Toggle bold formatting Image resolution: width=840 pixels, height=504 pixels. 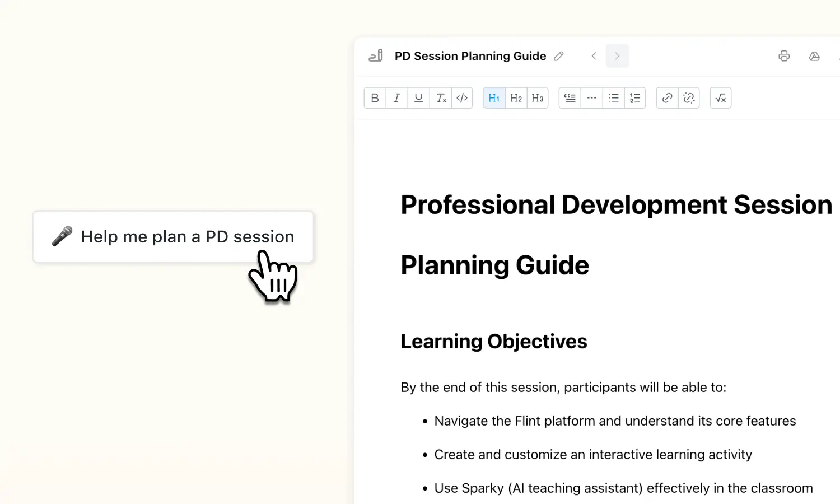pos(375,98)
